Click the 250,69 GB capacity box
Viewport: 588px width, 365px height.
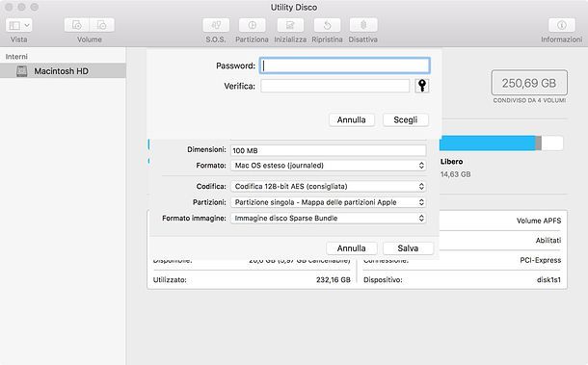coord(529,83)
